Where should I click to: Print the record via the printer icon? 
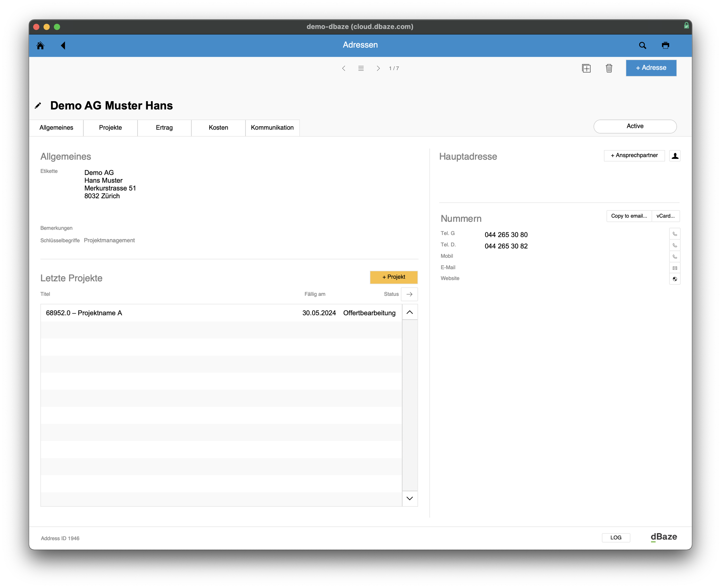665,45
